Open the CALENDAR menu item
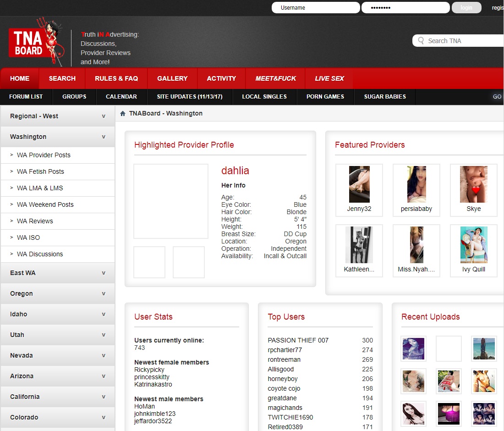The image size is (504, 431). click(x=121, y=97)
